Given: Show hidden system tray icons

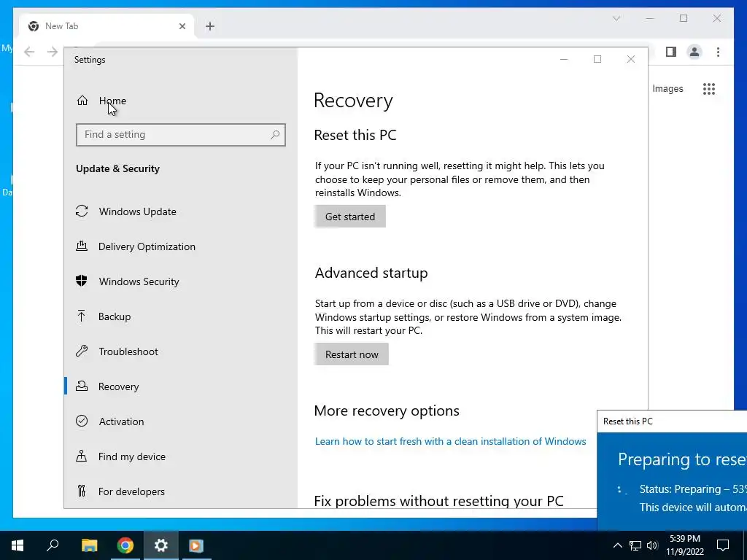Looking at the screenshot, I should 617,545.
